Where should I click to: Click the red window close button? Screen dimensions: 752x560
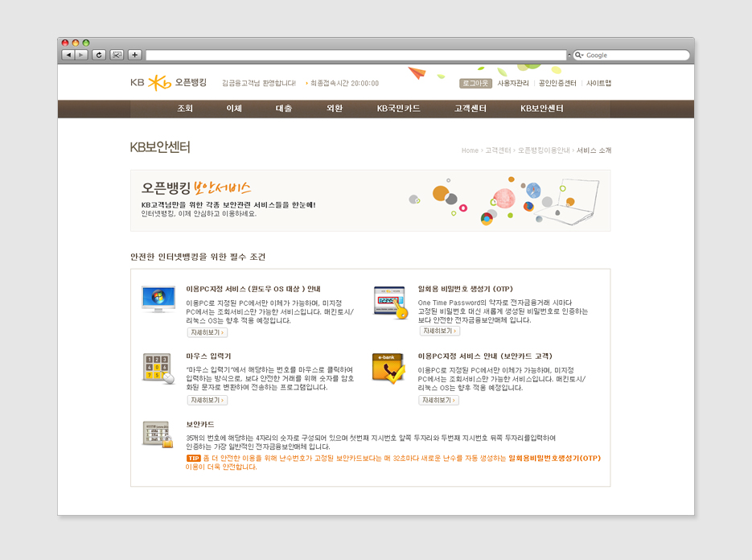click(65, 43)
